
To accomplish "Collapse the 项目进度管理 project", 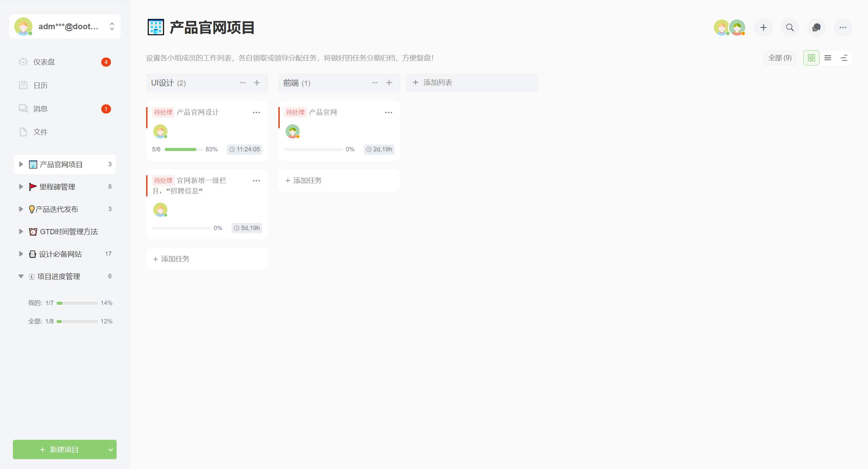I will 21,276.
